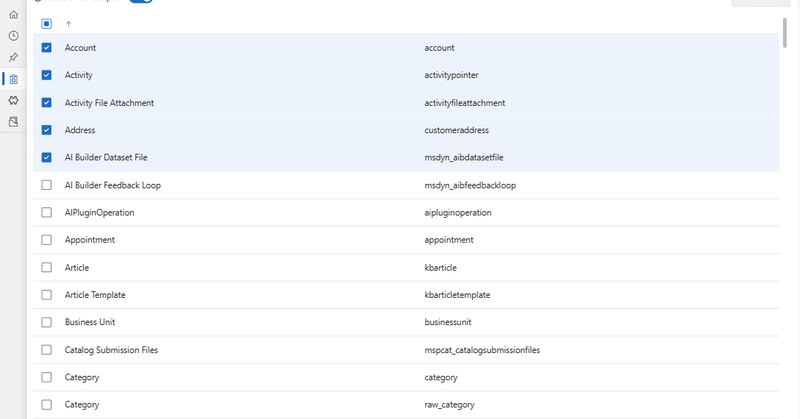Click the msdyn_aibfeedbackloop logical name
The width and height of the screenshot is (800, 419).
(x=470, y=185)
